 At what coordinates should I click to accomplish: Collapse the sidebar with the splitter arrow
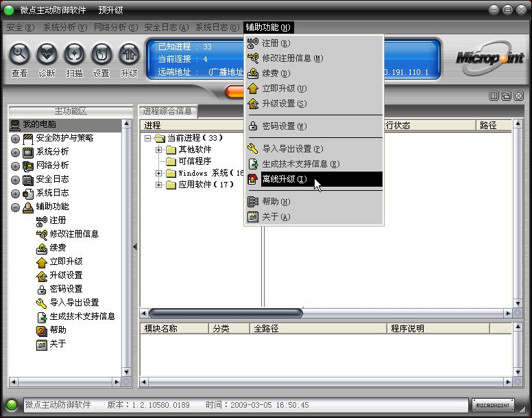coord(135,247)
